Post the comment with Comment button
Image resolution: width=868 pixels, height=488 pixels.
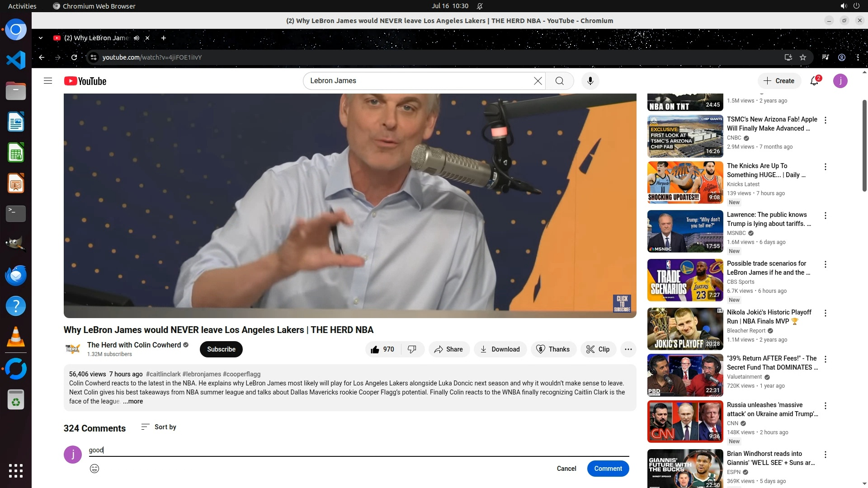[x=608, y=469]
